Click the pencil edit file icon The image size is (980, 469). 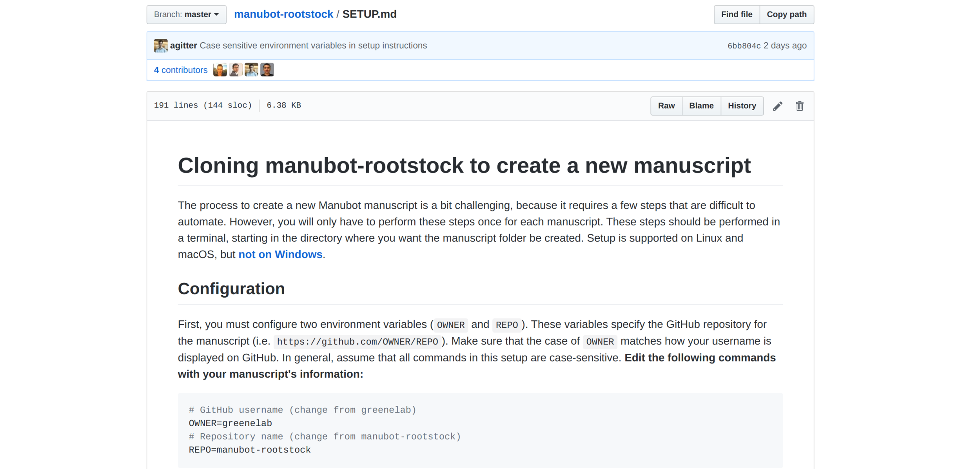click(777, 106)
